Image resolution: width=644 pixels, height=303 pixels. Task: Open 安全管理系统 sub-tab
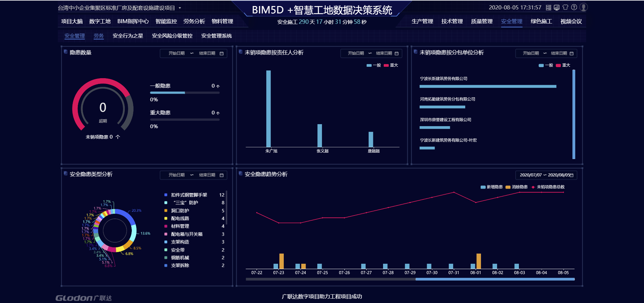coord(216,36)
